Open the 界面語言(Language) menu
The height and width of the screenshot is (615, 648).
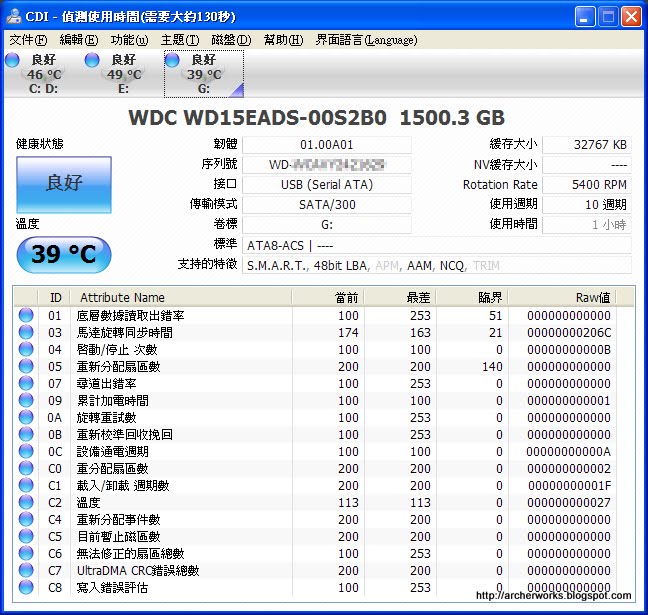coord(366,40)
